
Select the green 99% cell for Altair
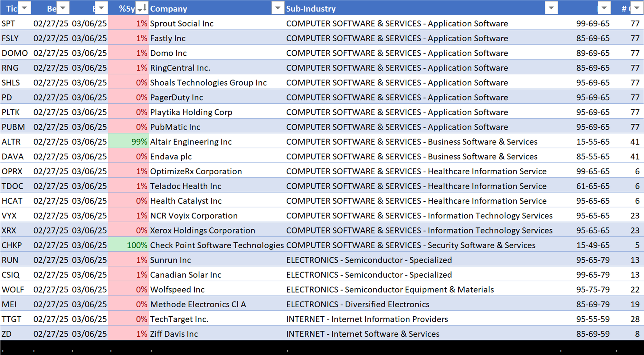click(128, 142)
